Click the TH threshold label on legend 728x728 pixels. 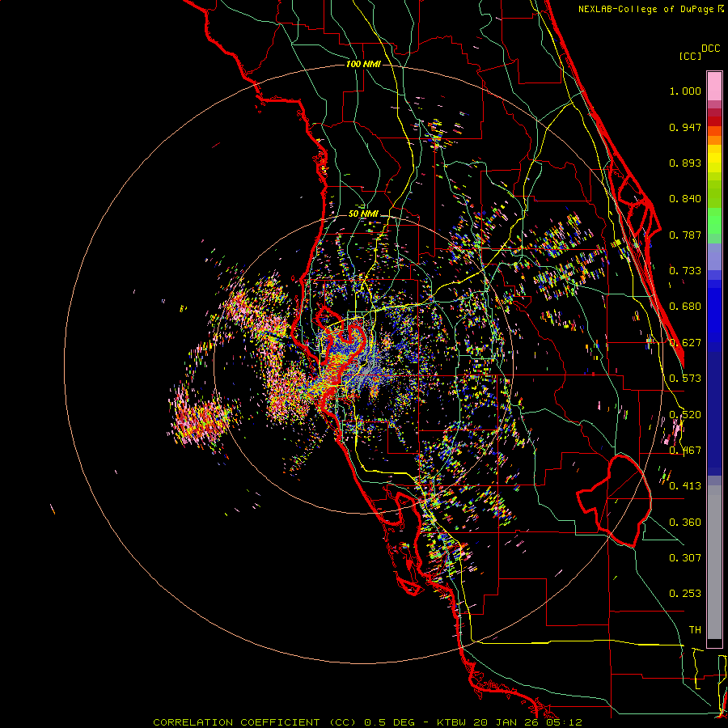click(694, 629)
